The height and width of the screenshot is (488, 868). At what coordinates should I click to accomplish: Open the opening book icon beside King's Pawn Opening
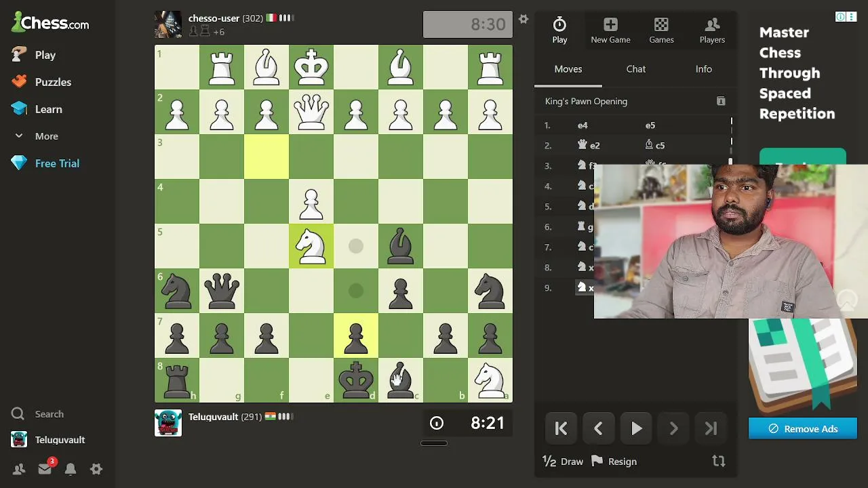click(721, 101)
